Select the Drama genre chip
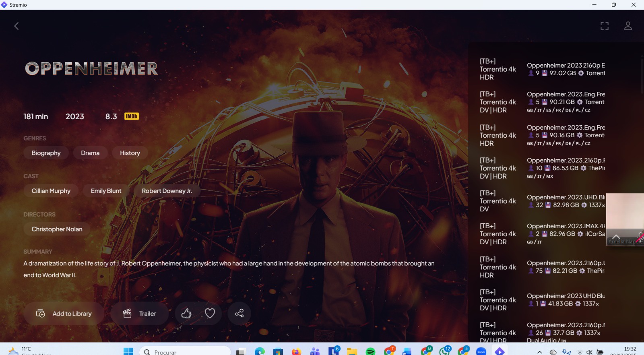 [90, 153]
